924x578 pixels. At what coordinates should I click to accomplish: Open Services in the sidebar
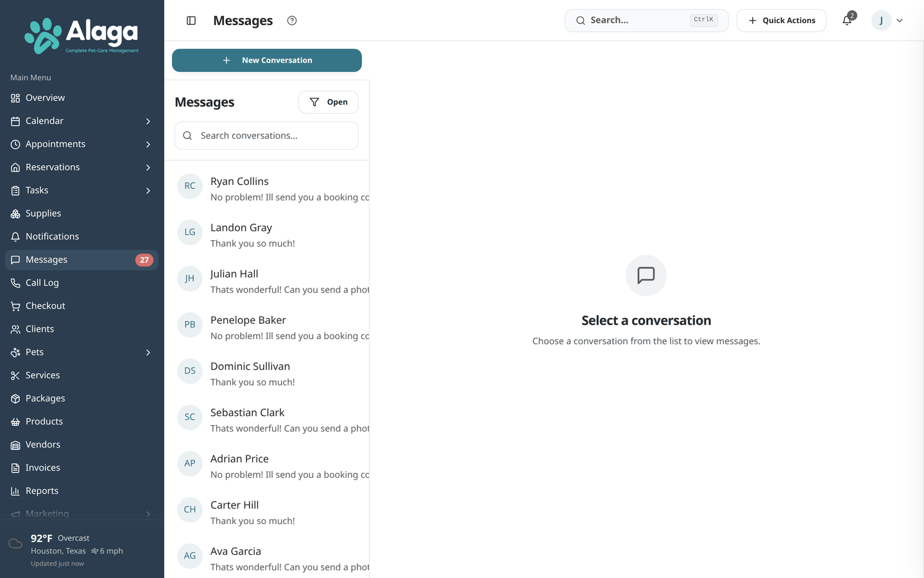[x=81, y=376]
